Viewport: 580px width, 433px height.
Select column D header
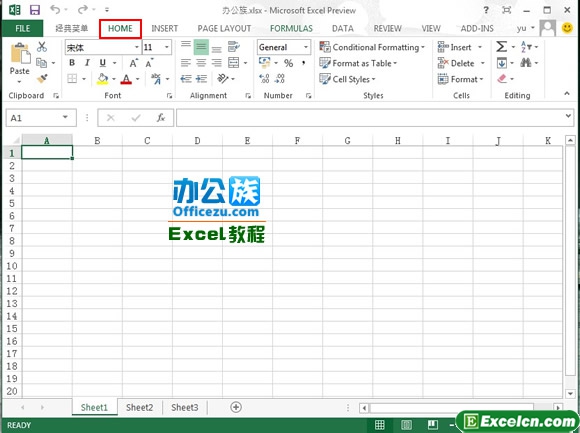point(197,141)
